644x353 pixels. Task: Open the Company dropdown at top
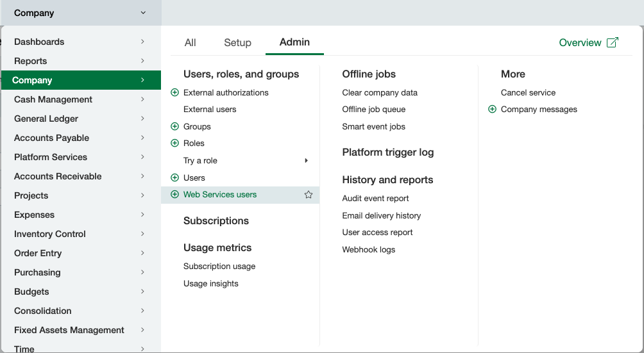pyautogui.click(x=81, y=13)
